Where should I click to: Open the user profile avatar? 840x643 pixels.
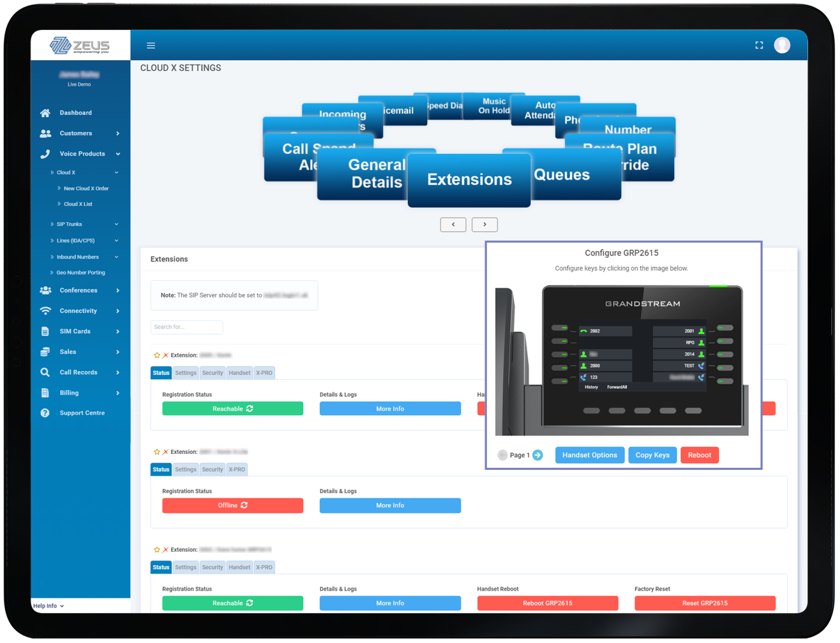[x=782, y=45]
